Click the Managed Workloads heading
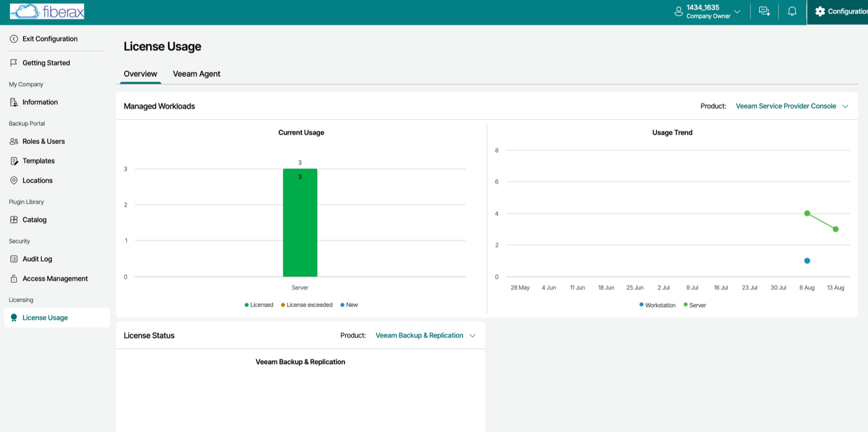The height and width of the screenshot is (432, 868). [159, 106]
